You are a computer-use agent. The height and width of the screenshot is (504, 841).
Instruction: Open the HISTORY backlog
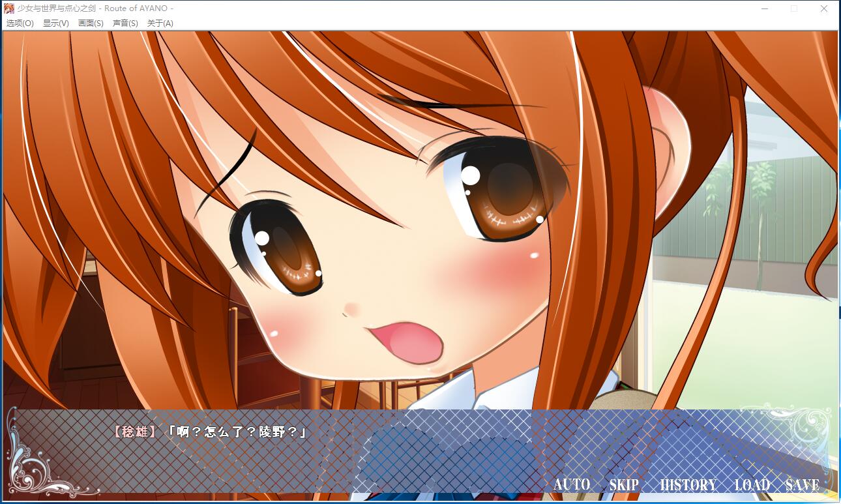pyautogui.click(x=688, y=484)
